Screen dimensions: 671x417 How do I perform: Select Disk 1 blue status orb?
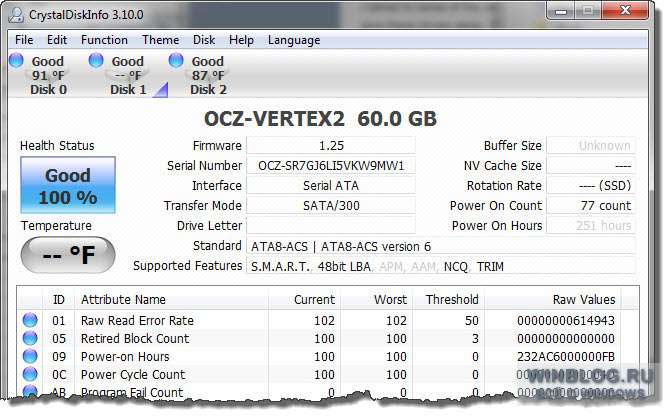[96, 60]
